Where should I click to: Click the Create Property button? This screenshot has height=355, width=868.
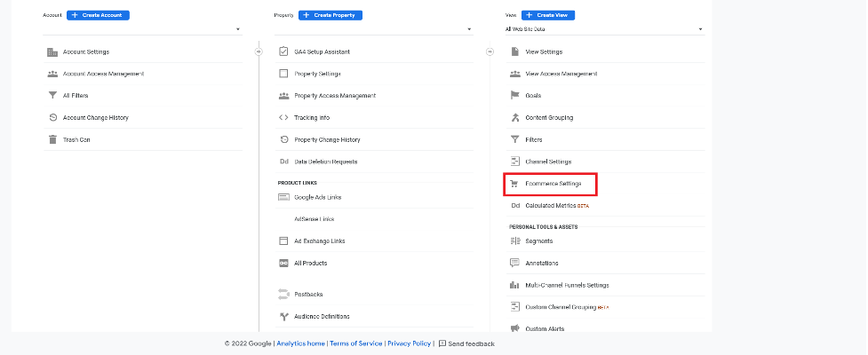330,15
